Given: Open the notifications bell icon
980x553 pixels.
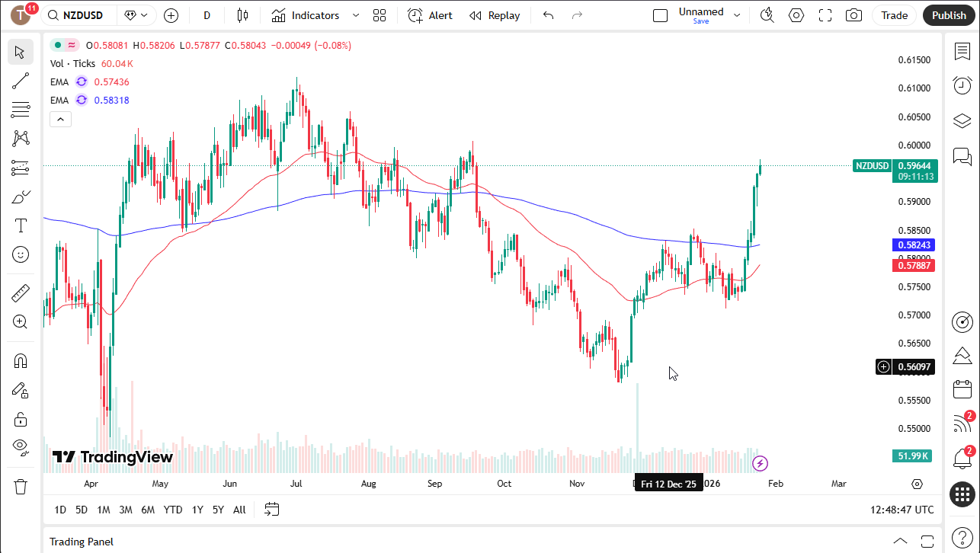Looking at the screenshot, I should tap(962, 459).
